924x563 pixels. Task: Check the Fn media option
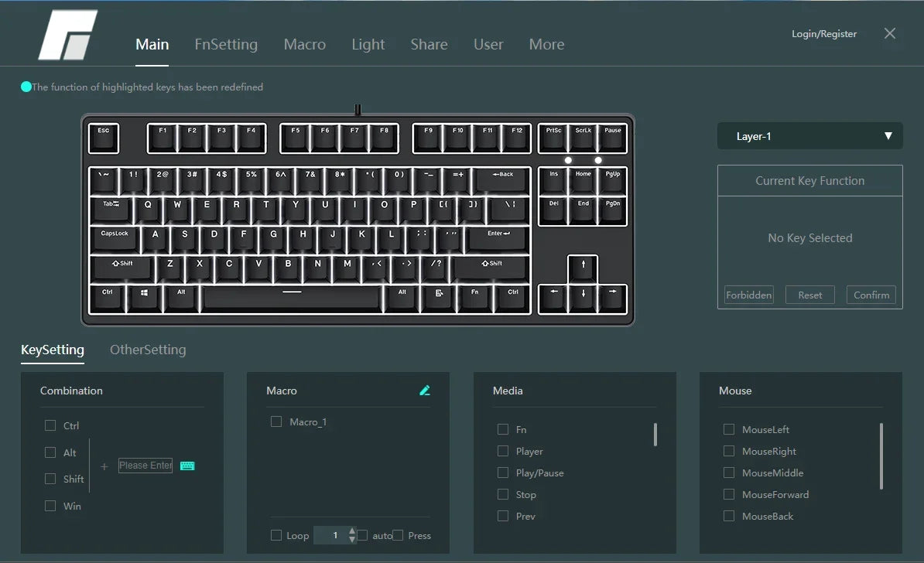point(503,429)
